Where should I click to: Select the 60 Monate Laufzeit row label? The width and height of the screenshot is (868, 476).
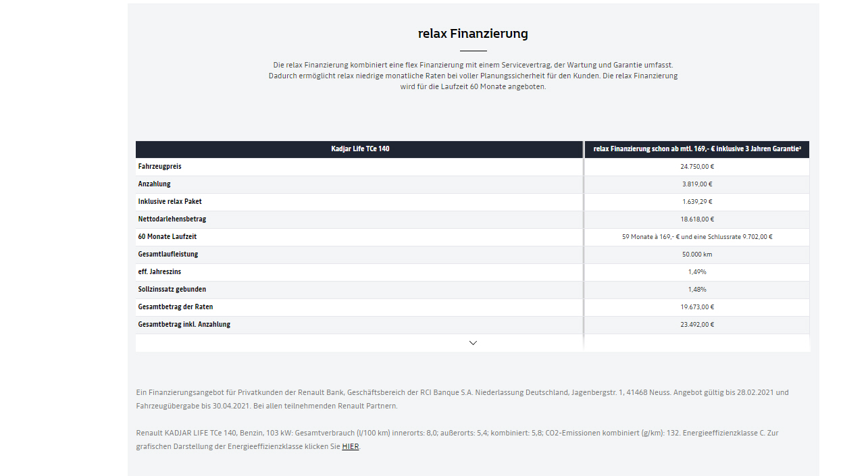[168, 237]
